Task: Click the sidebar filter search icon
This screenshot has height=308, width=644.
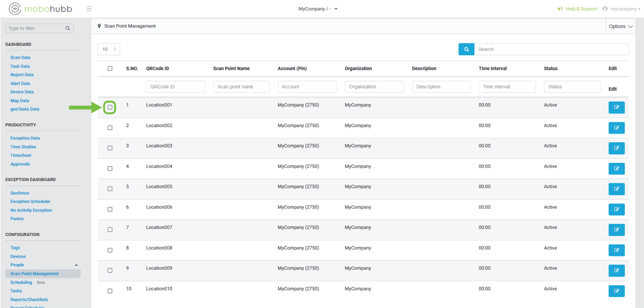Action: pyautogui.click(x=68, y=28)
